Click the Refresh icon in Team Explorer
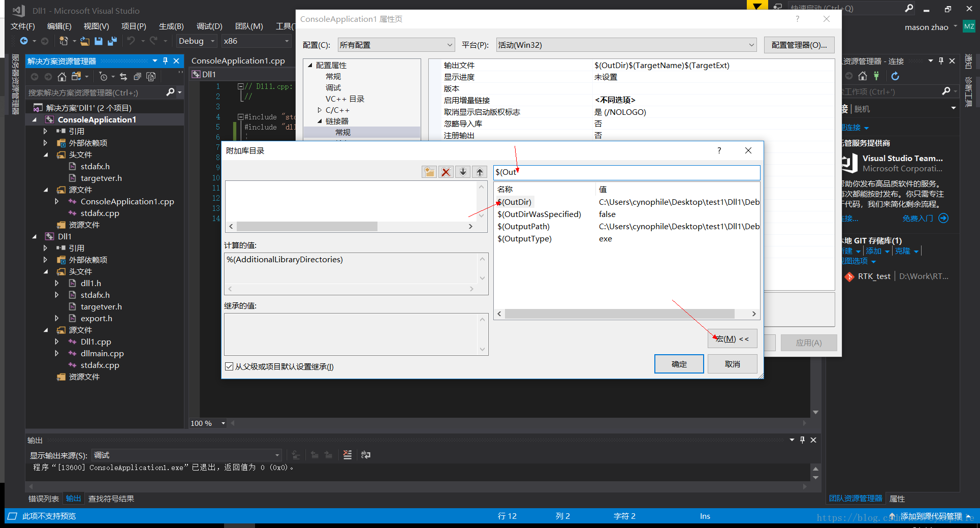The width and height of the screenshot is (980, 528). 895,76
